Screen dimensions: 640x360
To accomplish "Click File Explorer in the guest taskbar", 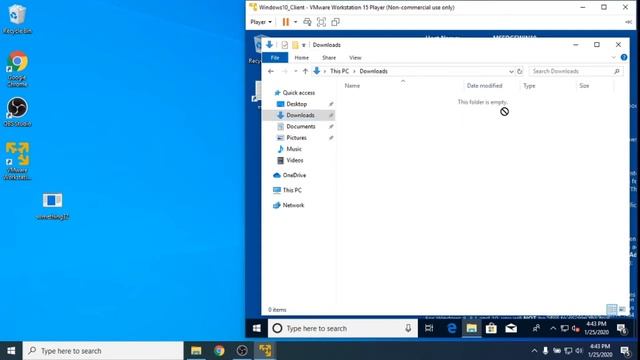I will (471, 328).
